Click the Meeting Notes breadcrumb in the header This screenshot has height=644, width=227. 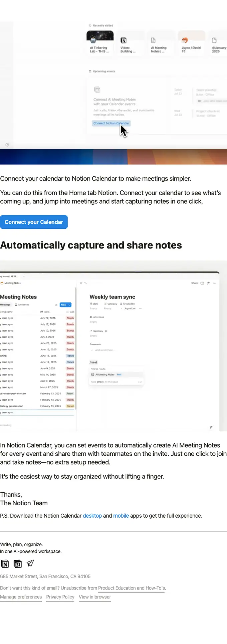pyautogui.click(x=11, y=283)
